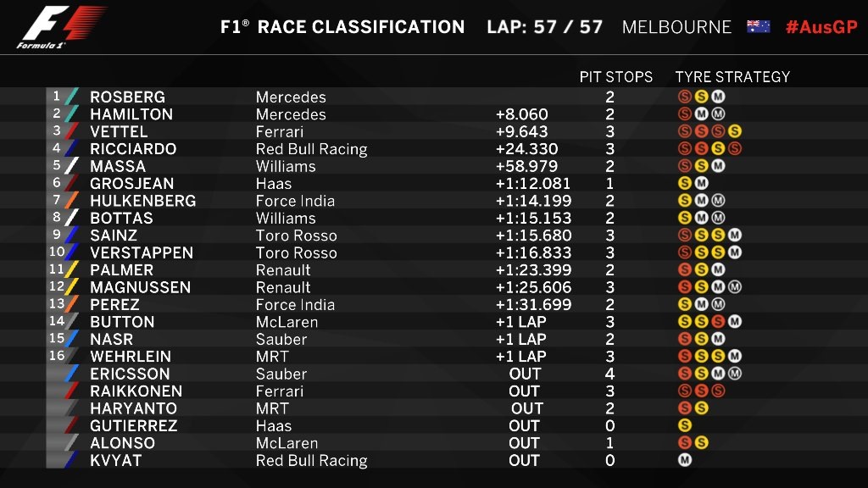The height and width of the screenshot is (488, 868).
Task: Click Gutierrez's yellow soft tyre icon
Action: [x=685, y=425]
